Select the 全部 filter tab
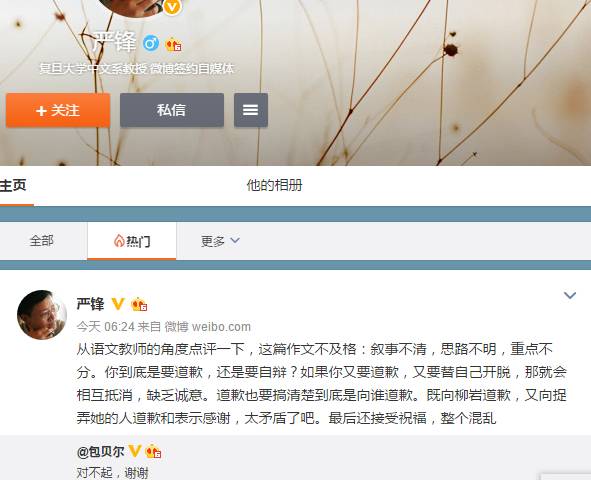Screen dimensions: 591x480 coord(41,240)
